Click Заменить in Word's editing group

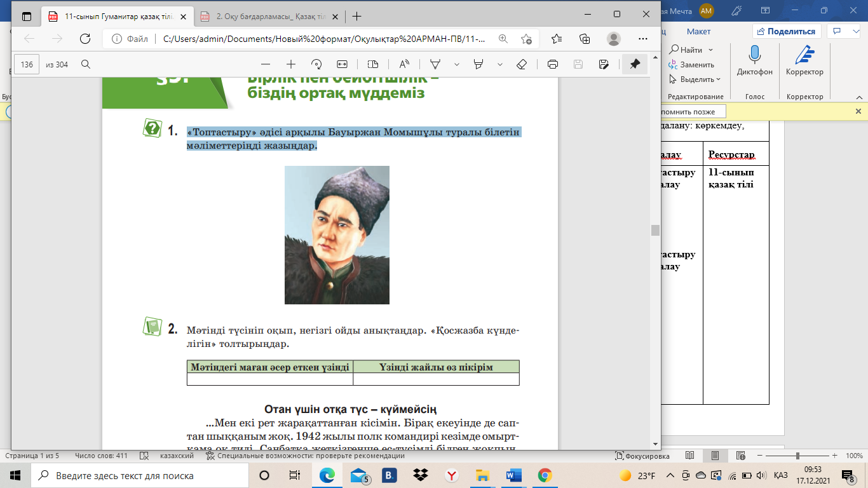pos(691,64)
